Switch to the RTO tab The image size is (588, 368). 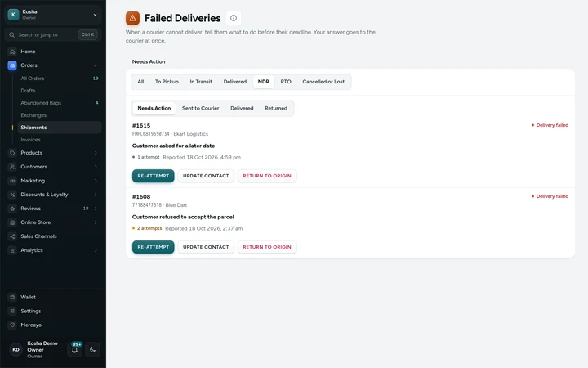(x=286, y=82)
